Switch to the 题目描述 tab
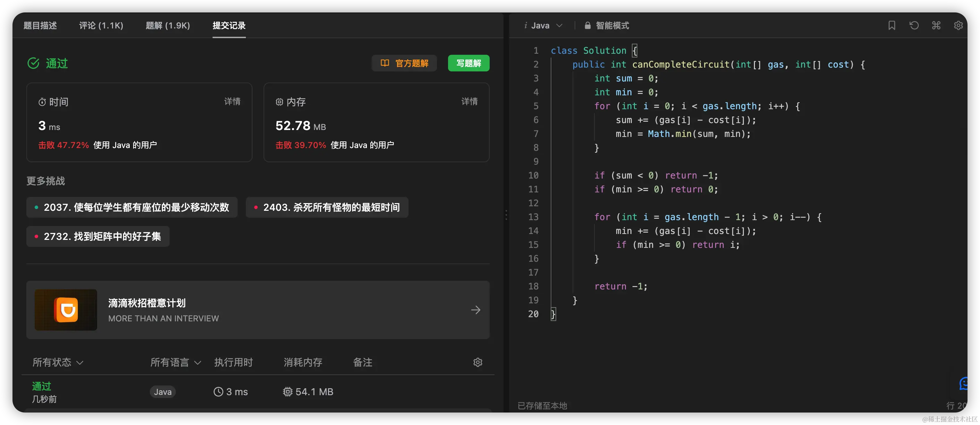 click(x=40, y=25)
